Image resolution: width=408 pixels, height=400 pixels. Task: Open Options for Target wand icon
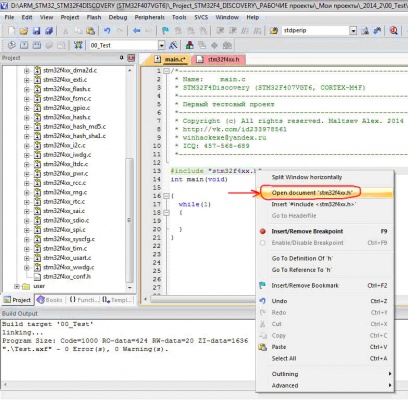(173, 45)
